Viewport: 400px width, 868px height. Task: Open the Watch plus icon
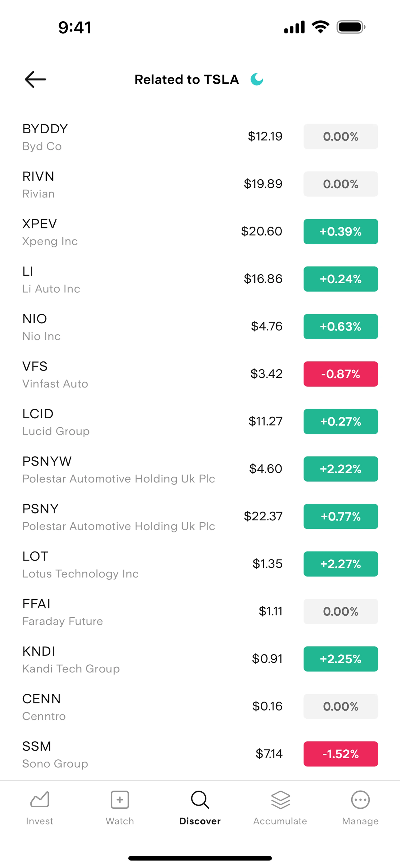tap(120, 799)
